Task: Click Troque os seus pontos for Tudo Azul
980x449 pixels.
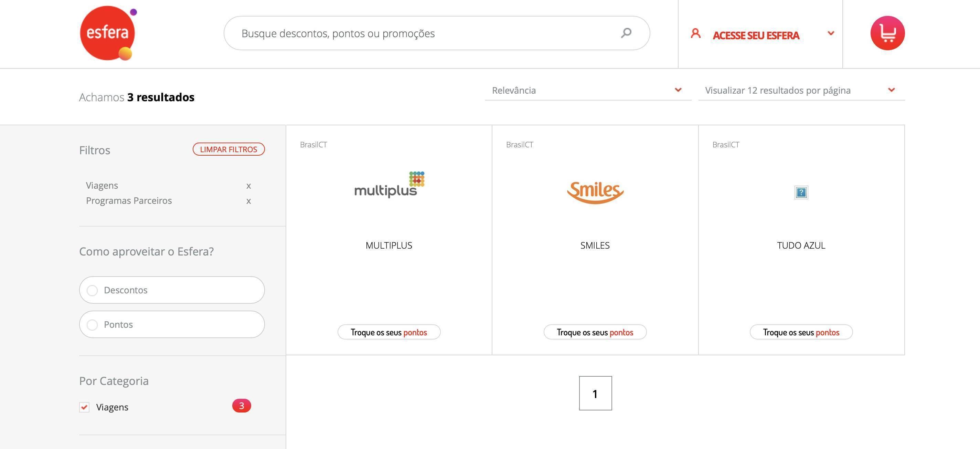Action: point(801,332)
